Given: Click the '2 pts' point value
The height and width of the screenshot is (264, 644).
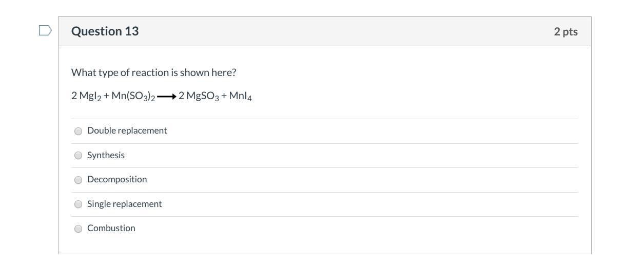Looking at the screenshot, I should (x=565, y=31).
